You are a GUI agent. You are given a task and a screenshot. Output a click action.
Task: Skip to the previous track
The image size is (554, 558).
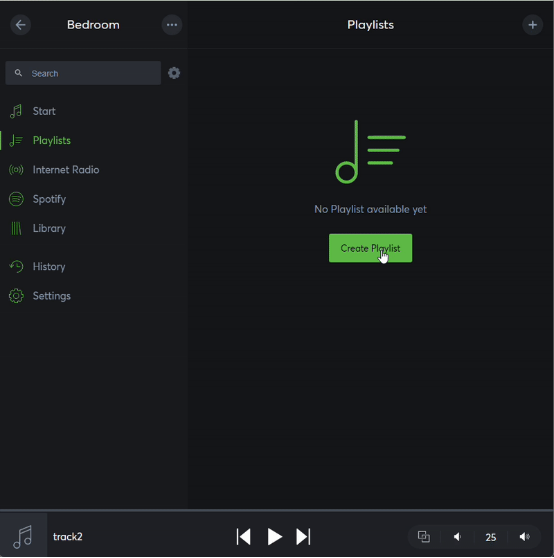click(x=244, y=536)
